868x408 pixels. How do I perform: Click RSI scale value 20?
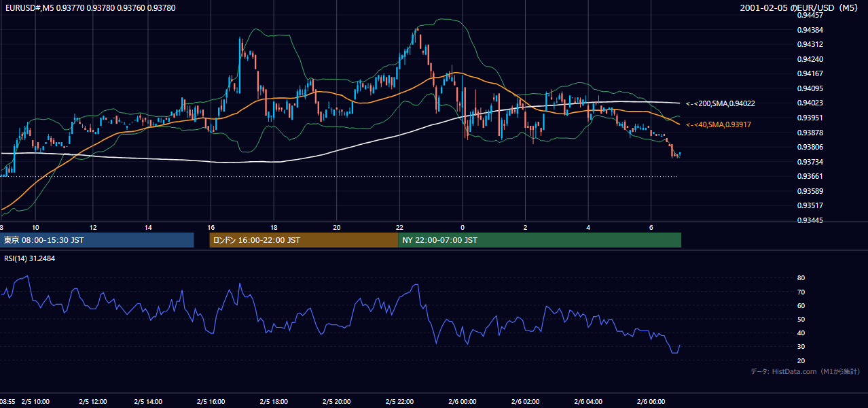pos(801,360)
